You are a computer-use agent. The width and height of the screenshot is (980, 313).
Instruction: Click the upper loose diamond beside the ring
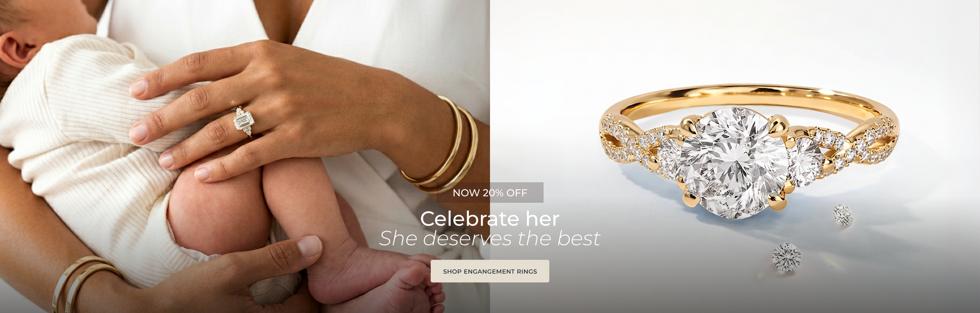[843, 215]
